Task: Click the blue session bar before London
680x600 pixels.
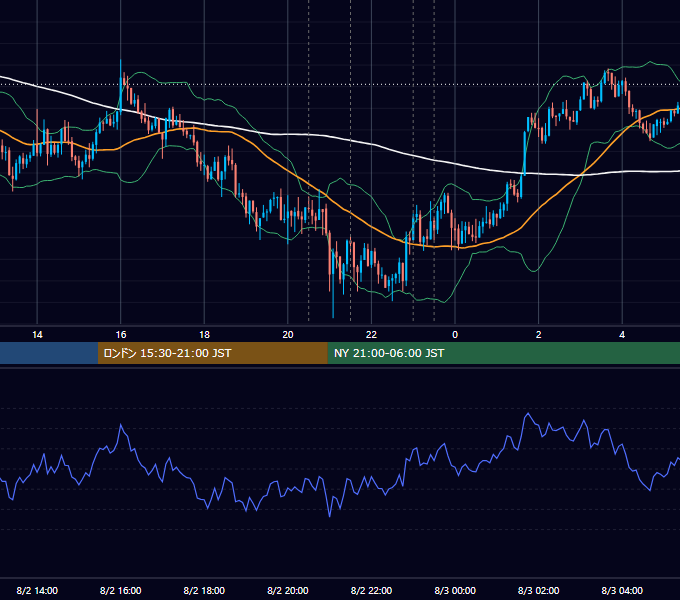Action: tap(49, 353)
